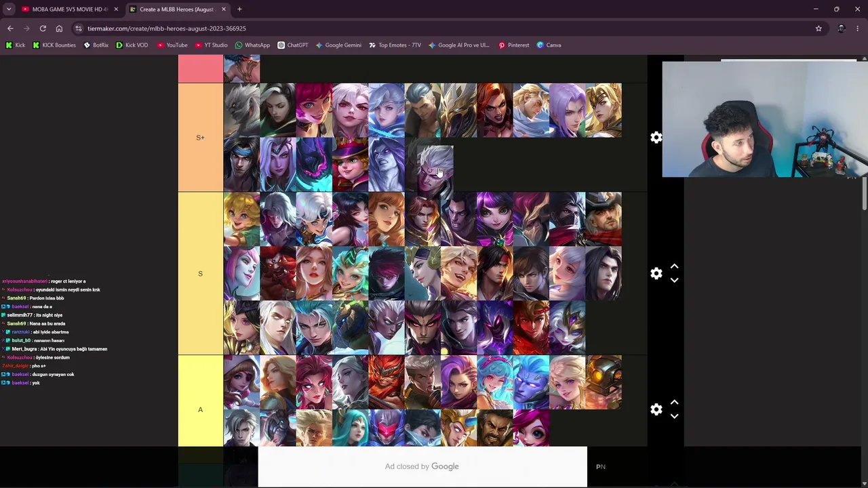Open the ChatGPT bookmark
This screenshot has height=488, width=868.
click(293, 45)
